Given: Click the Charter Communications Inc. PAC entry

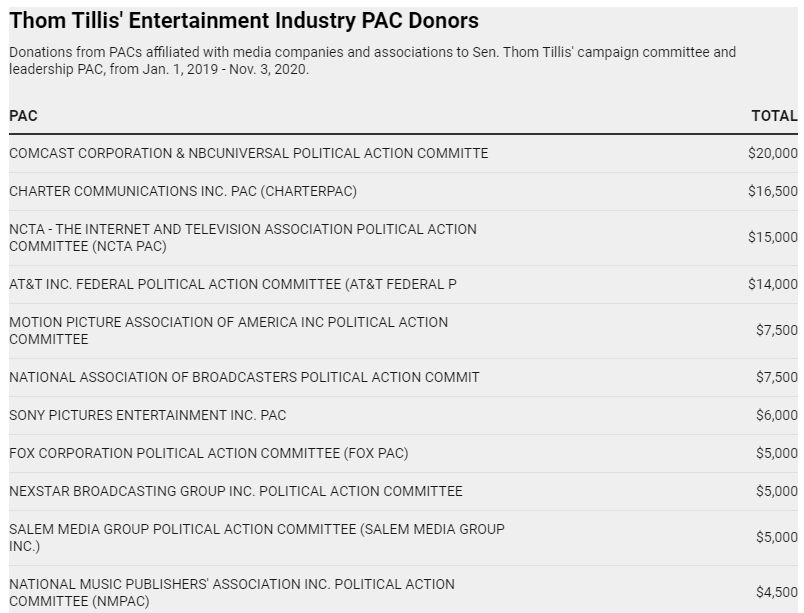Looking at the screenshot, I should point(183,191).
